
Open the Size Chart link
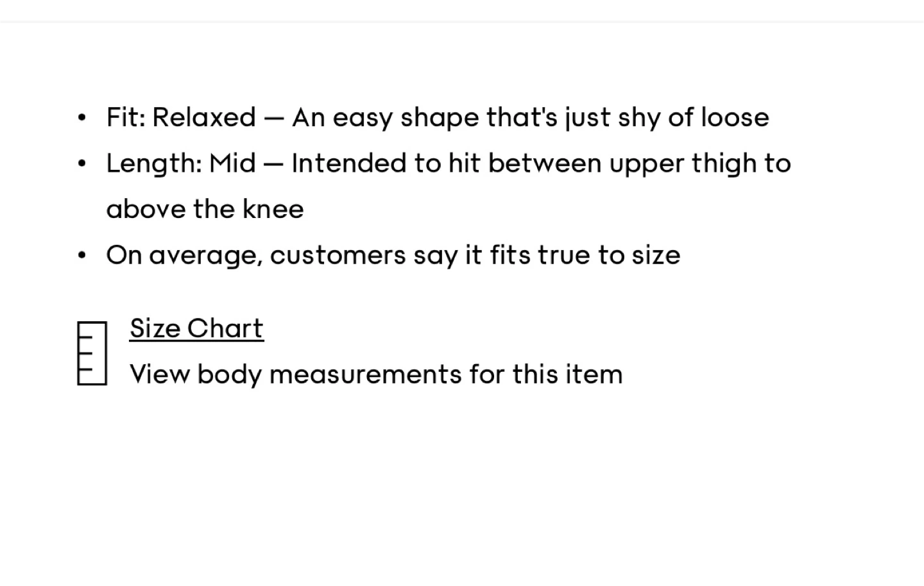[x=196, y=329]
